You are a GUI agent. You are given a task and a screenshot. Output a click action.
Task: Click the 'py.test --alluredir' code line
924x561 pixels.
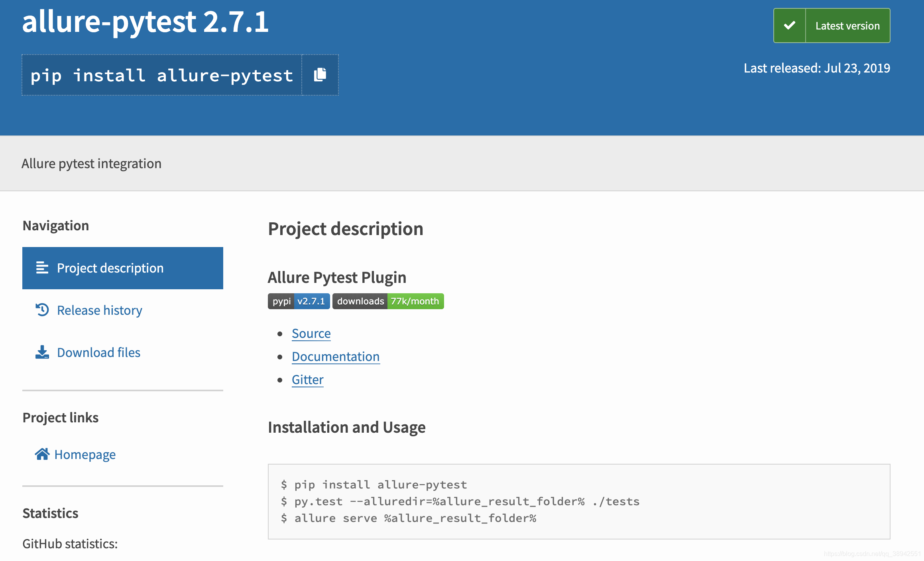[460, 501]
